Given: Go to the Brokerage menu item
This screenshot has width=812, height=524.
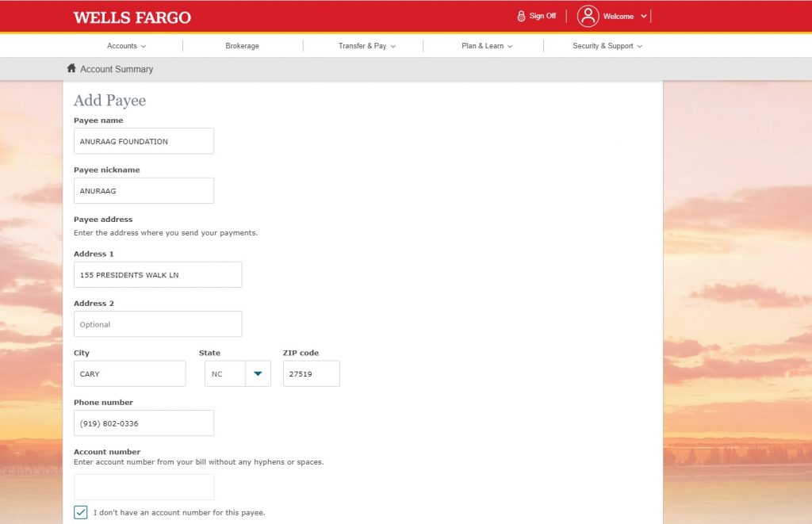Looking at the screenshot, I should coord(242,46).
